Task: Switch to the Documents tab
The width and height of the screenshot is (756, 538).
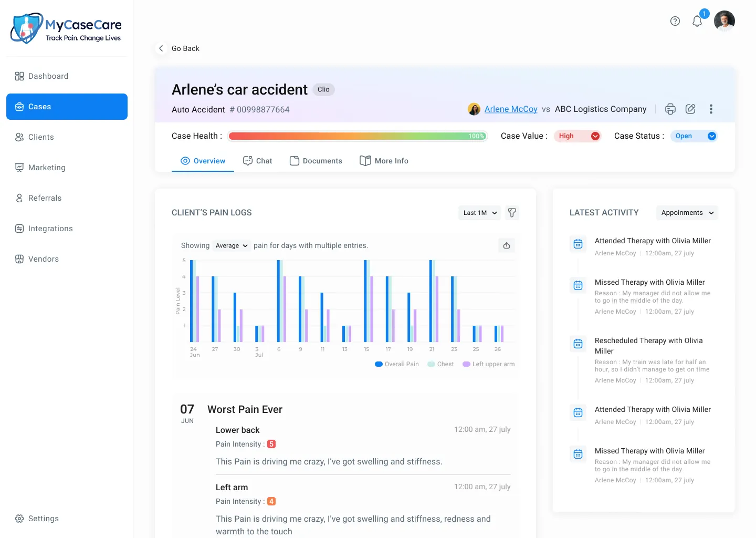Action: [x=316, y=161]
